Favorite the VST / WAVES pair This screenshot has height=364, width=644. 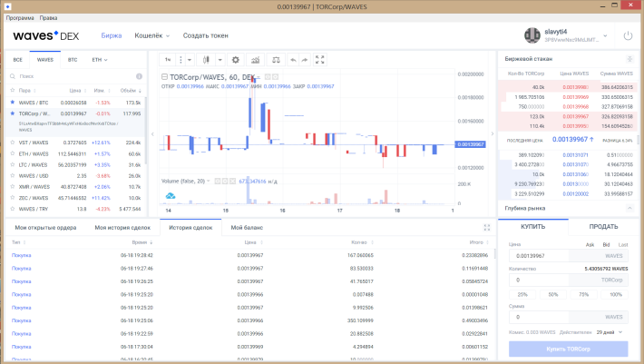point(13,143)
